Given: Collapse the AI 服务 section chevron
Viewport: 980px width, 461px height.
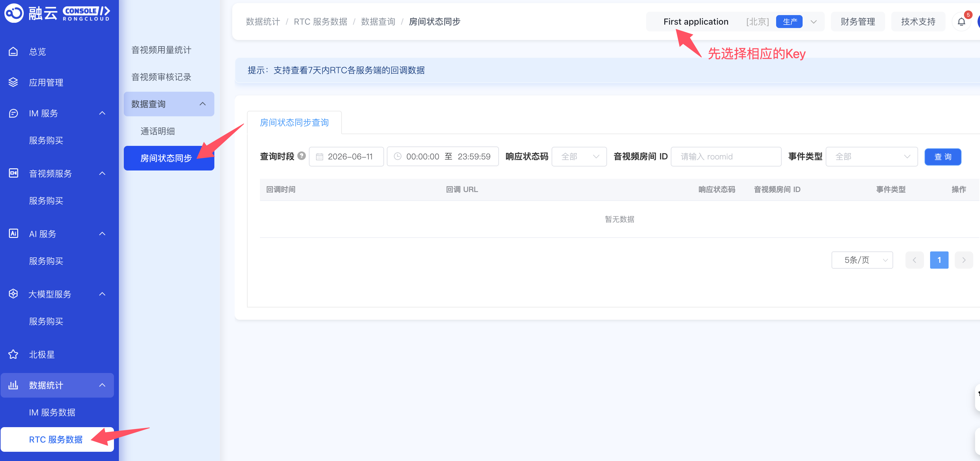Looking at the screenshot, I should 102,233.
